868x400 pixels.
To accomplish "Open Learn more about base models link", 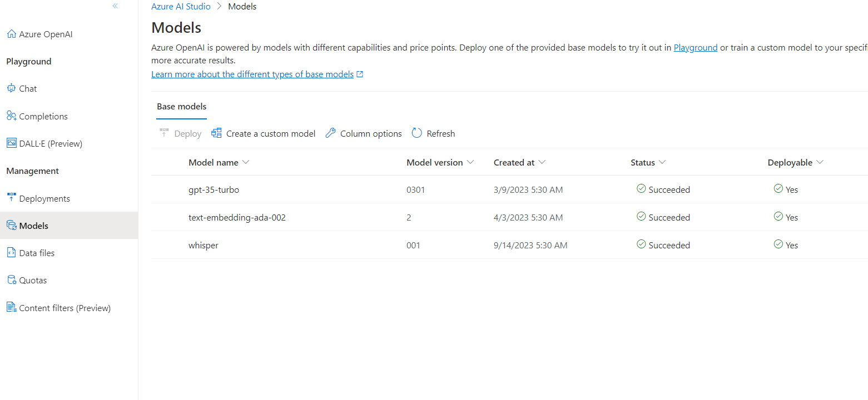I will coord(252,74).
